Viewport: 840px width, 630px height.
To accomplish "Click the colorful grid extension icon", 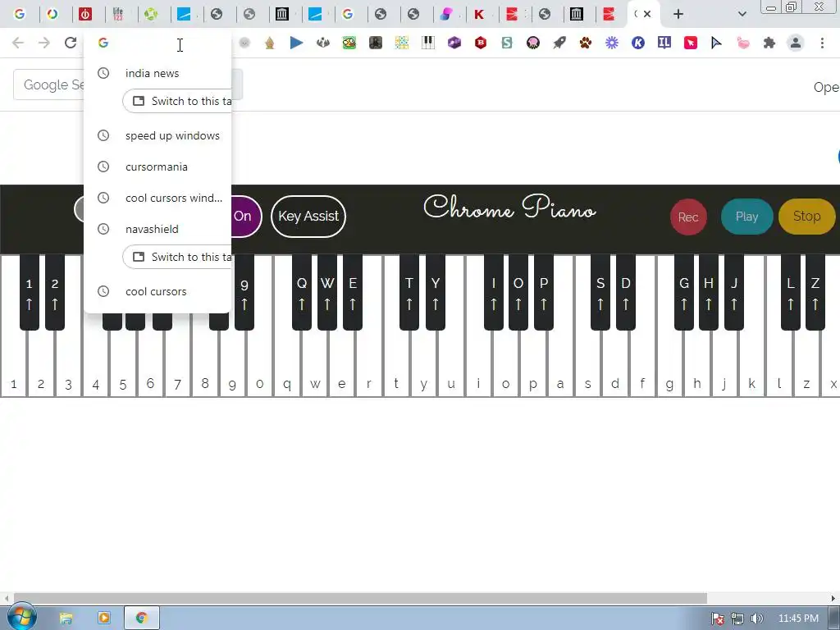I will 402,43.
